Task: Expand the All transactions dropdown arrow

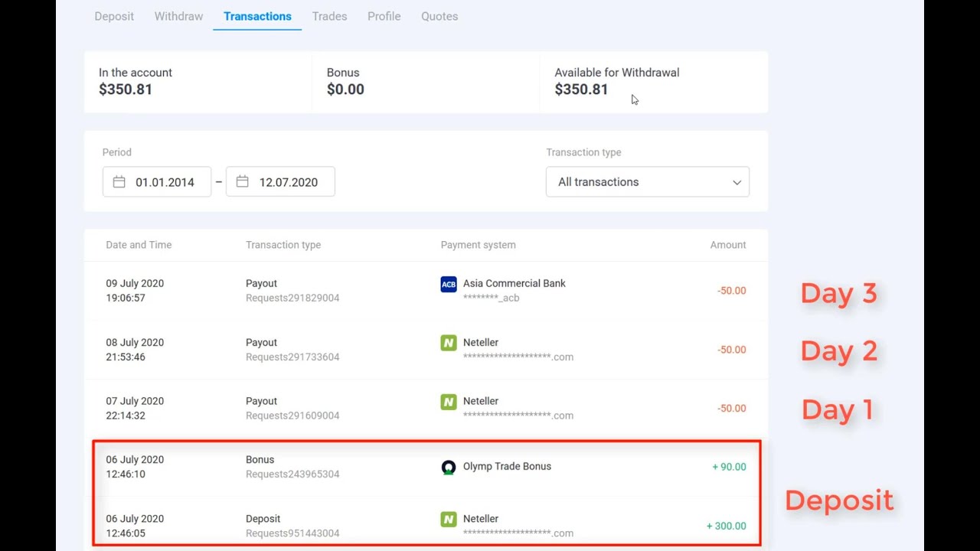Action: (737, 182)
